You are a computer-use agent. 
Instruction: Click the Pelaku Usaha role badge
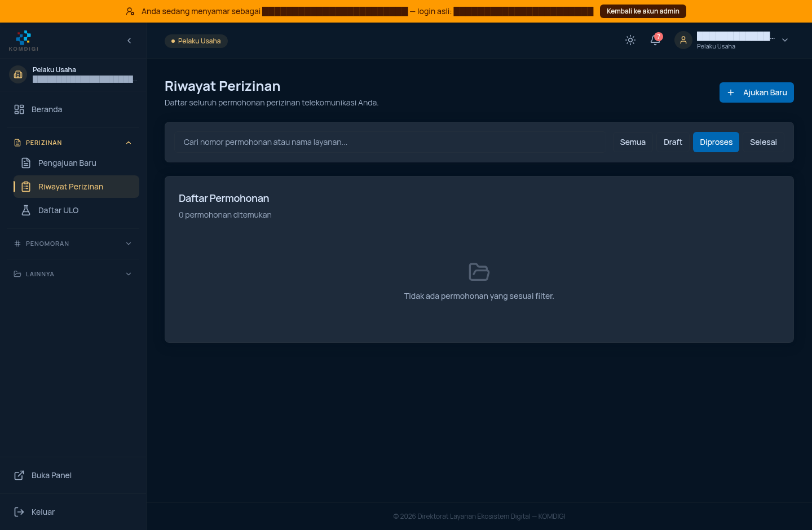pos(196,41)
